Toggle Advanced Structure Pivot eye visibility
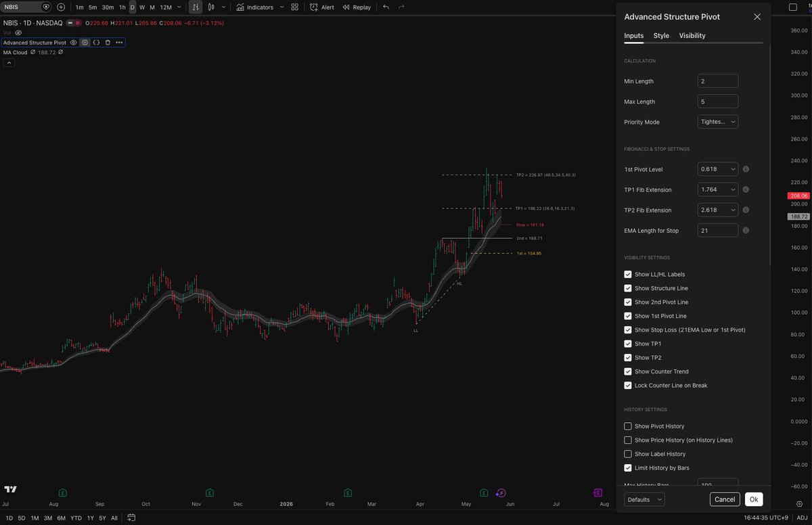Image resolution: width=812 pixels, height=525 pixels. click(73, 42)
